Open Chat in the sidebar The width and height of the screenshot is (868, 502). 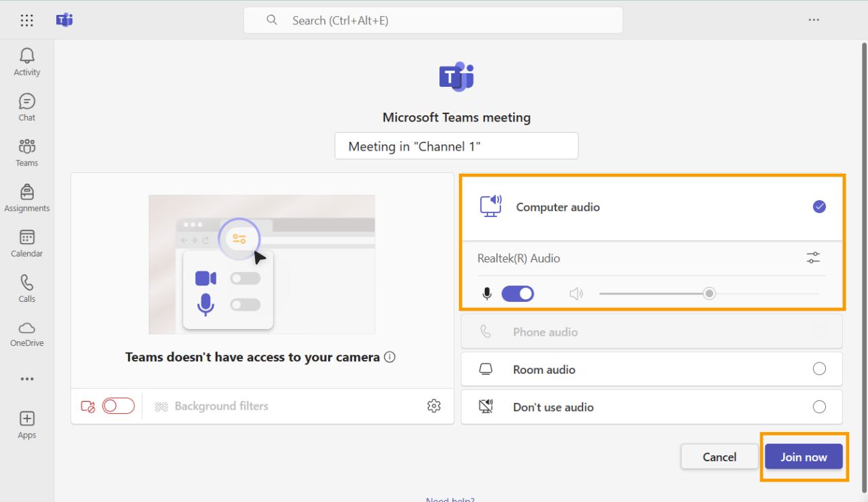[x=27, y=107]
